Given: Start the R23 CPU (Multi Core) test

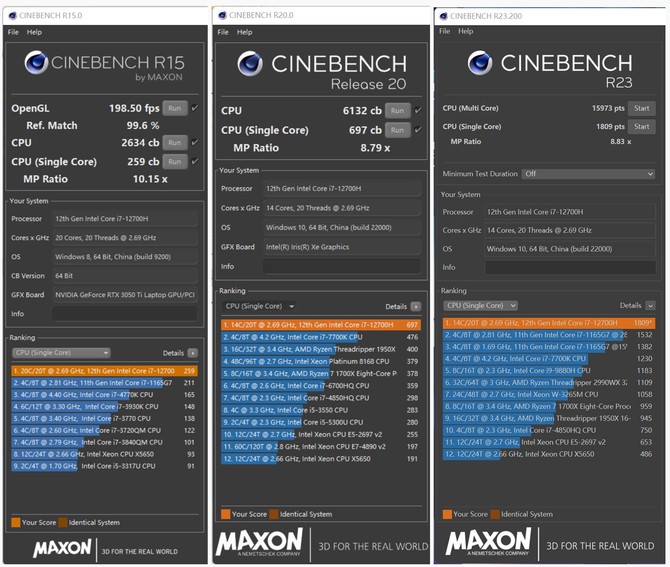Looking at the screenshot, I should [x=640, y=108].
